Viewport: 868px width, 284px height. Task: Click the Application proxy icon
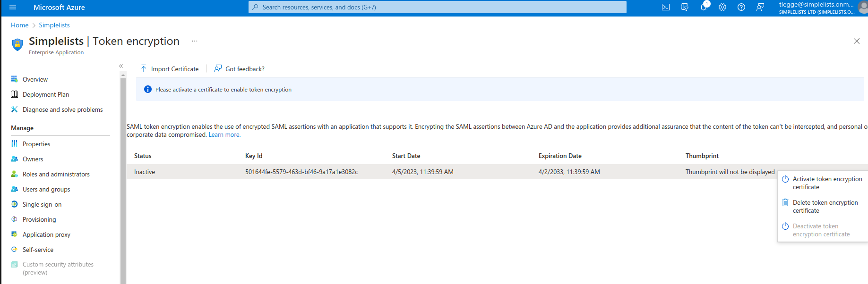pyautogui.click(x=14, y=234)
